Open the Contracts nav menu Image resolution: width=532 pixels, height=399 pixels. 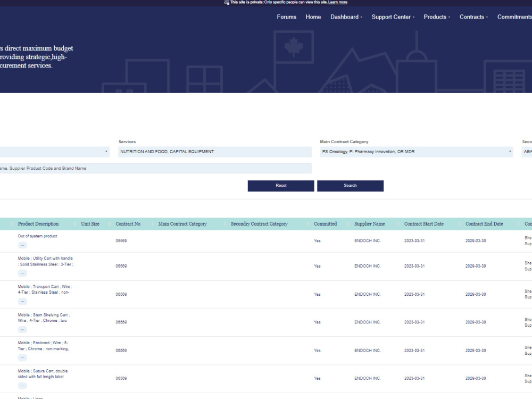tap(473, 17)
